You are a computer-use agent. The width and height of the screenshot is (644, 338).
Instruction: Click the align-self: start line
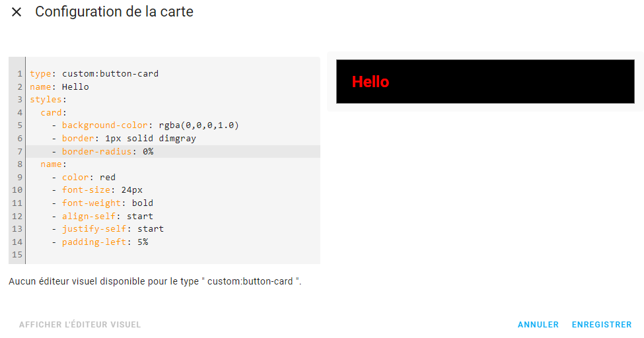(x=107, y=216)
